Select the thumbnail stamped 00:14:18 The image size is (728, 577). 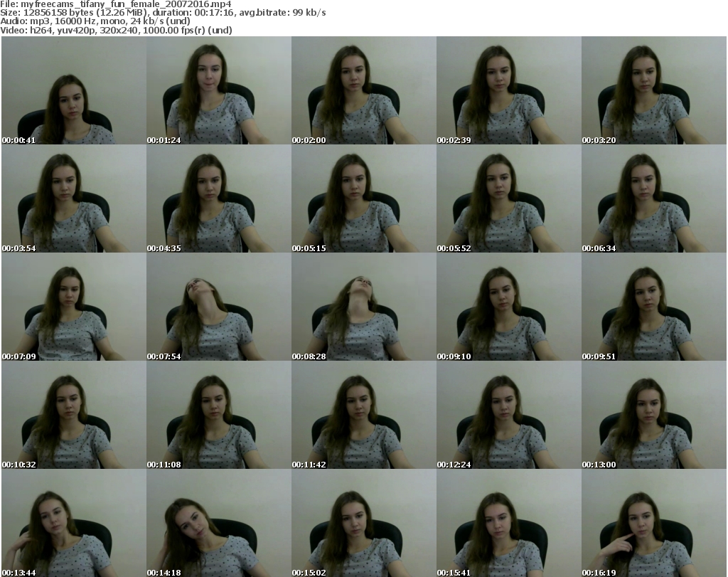click(219, 523)
